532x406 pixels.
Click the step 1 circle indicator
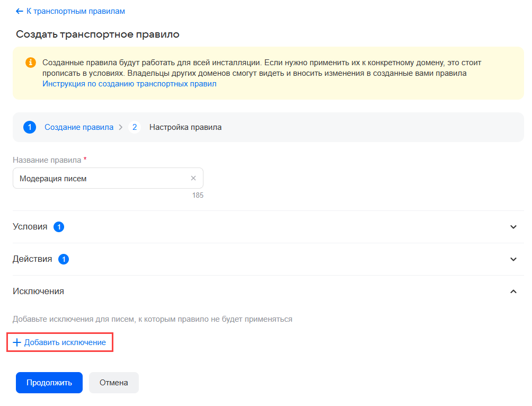[30, 127]
